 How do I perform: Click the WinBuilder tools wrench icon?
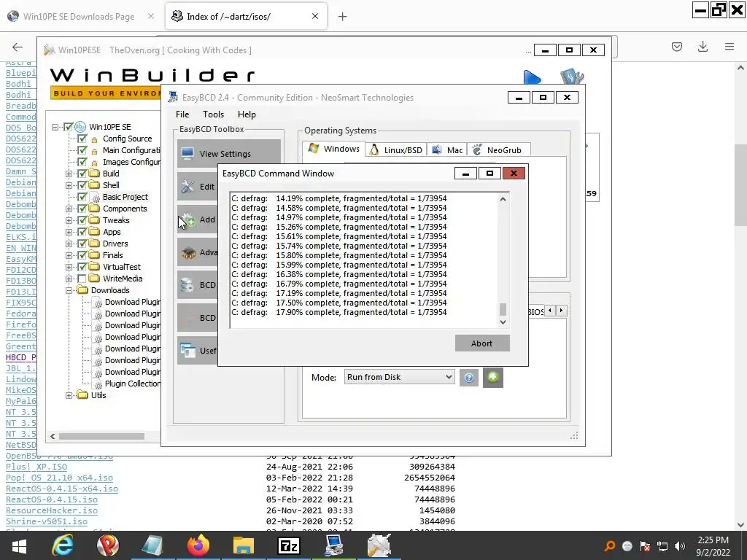572,77
